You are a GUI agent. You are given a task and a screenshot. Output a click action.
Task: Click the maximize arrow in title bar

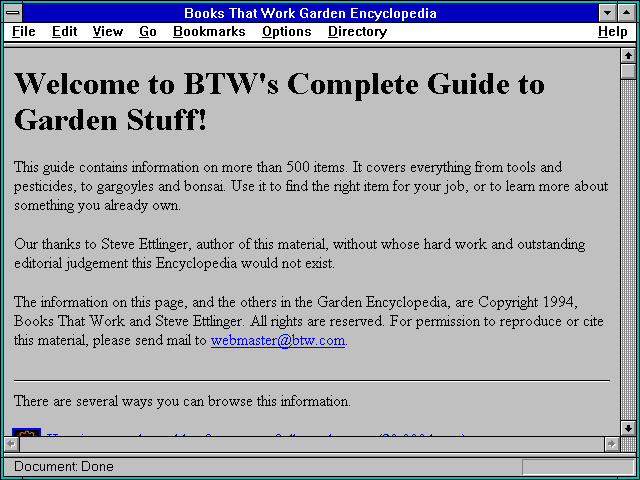627,13
